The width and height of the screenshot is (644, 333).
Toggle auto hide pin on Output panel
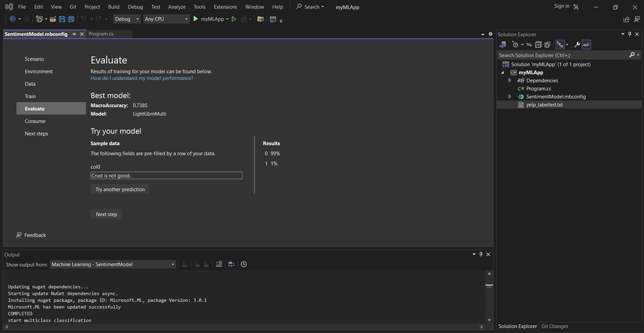482,254
